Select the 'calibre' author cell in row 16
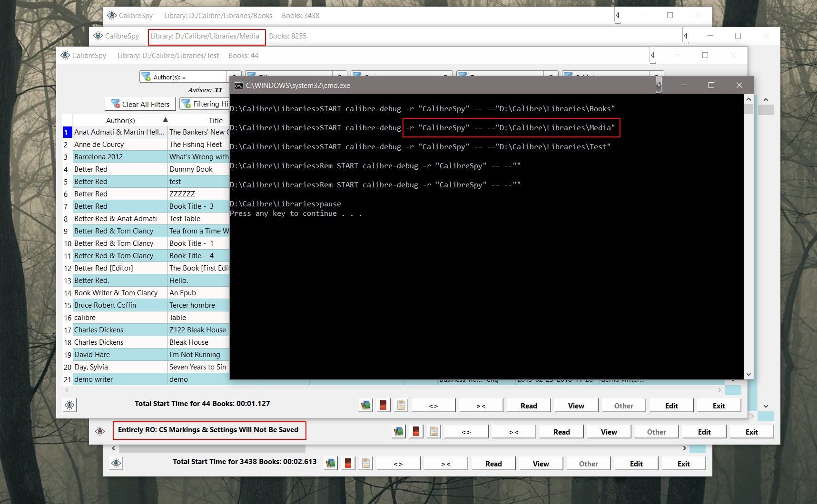The width and height of the screenshot is (817, 504). [x=120, y=318]
